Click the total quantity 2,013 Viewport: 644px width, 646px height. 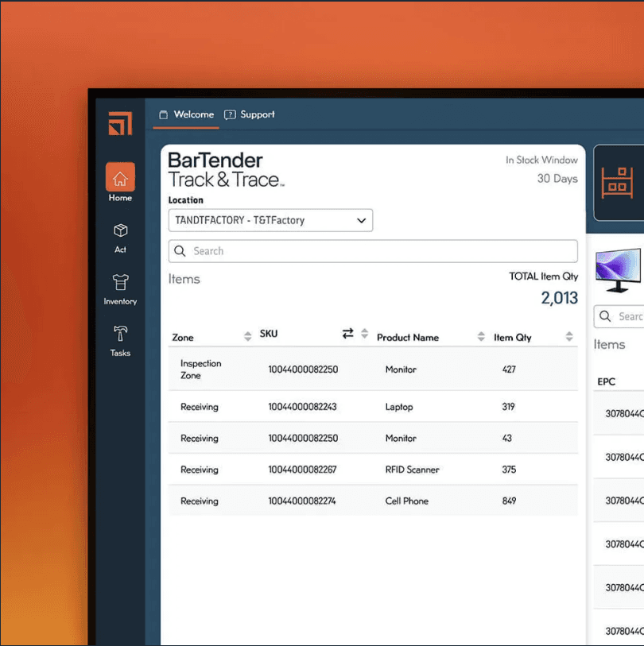coord(559,298)
